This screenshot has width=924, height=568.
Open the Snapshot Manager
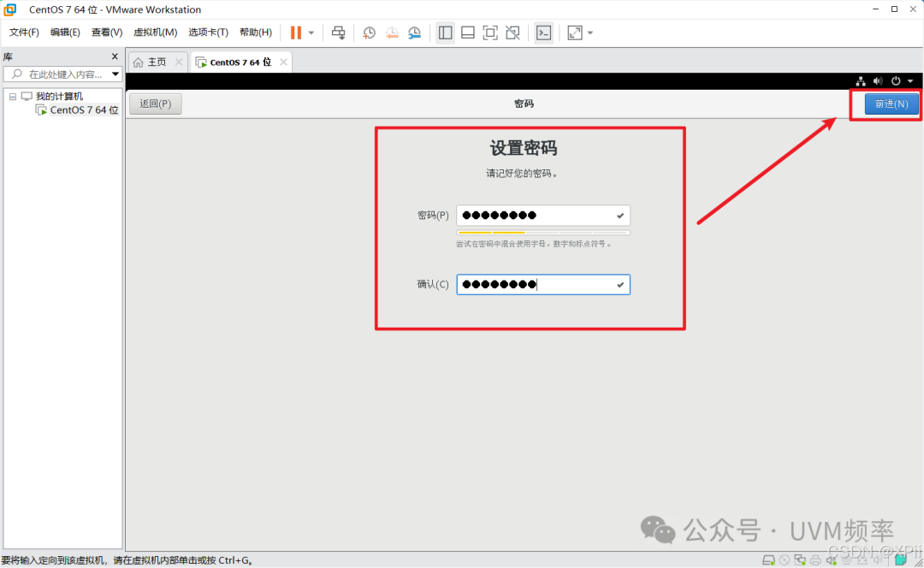click(415, 33)
